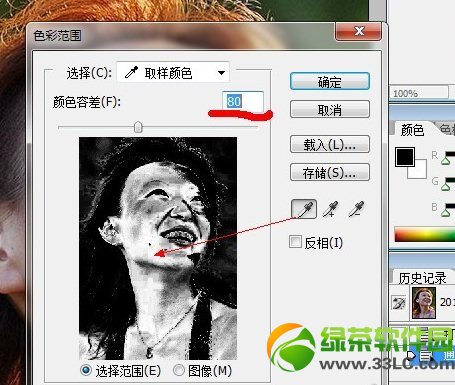This screenshot has height=385, width=455.
Task: Switch to the 颜色 panel tab
Action: tap(412, 129)
